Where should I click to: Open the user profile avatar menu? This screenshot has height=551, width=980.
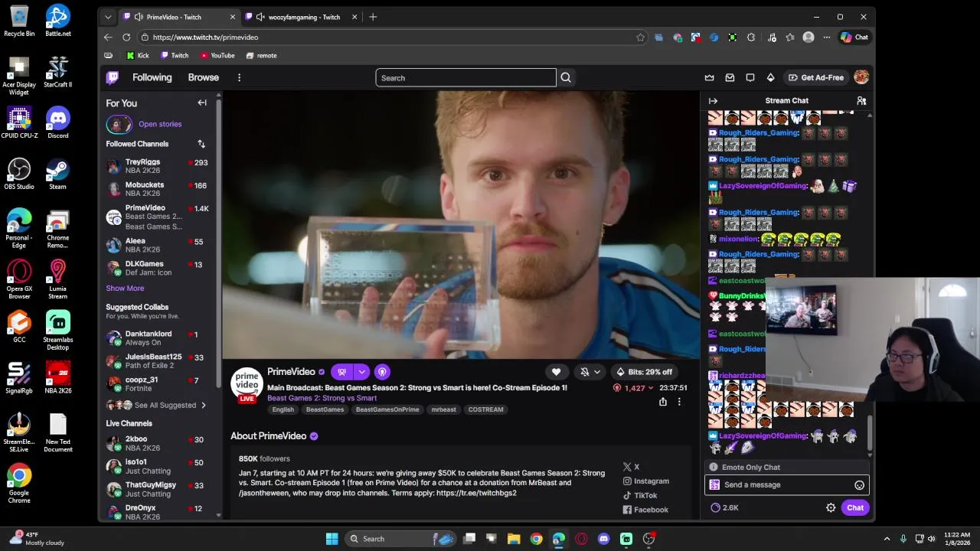pos(861,77)
